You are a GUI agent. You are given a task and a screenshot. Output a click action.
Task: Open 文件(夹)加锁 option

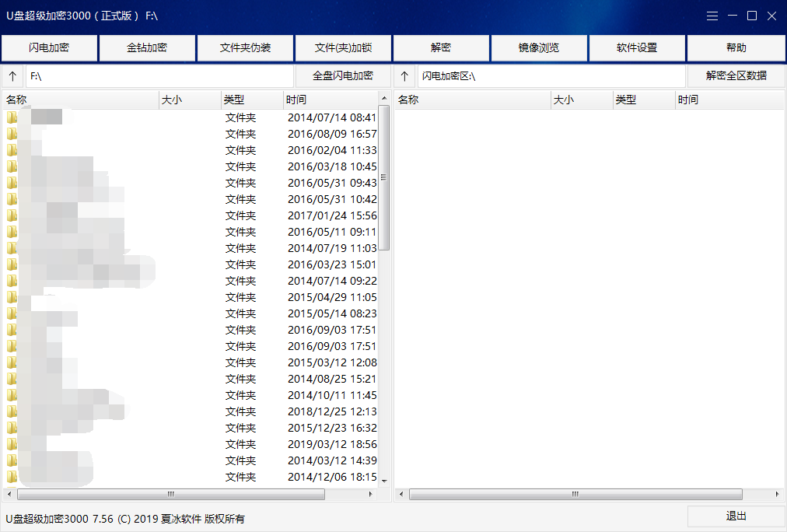[x=343, y=47]
